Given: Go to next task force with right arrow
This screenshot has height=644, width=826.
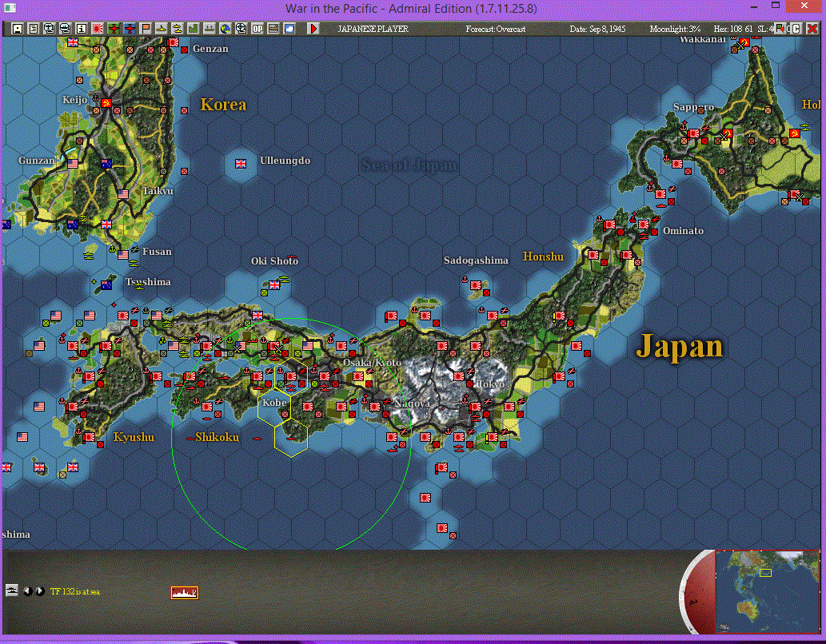Looking at the screenshot, I should [39, 590].
